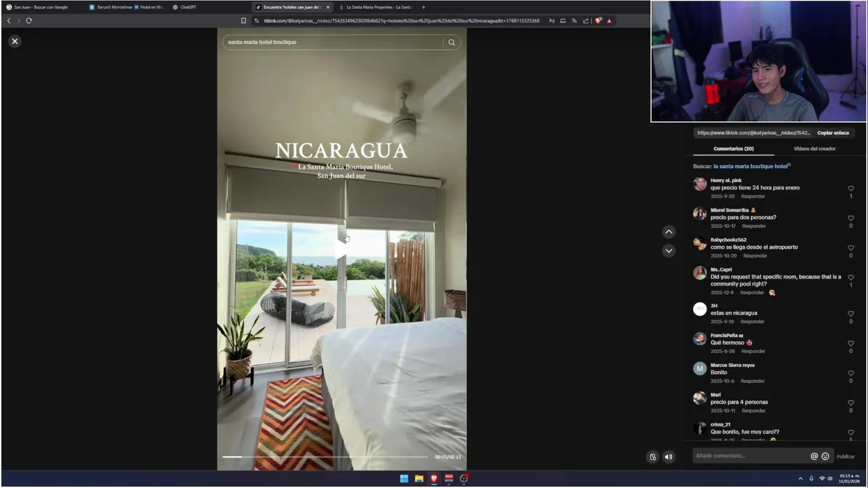The height and width of the screenshot is (488, 868).
Task: Like Marcos Sierra reyes' comment
Action: point(851,373)
